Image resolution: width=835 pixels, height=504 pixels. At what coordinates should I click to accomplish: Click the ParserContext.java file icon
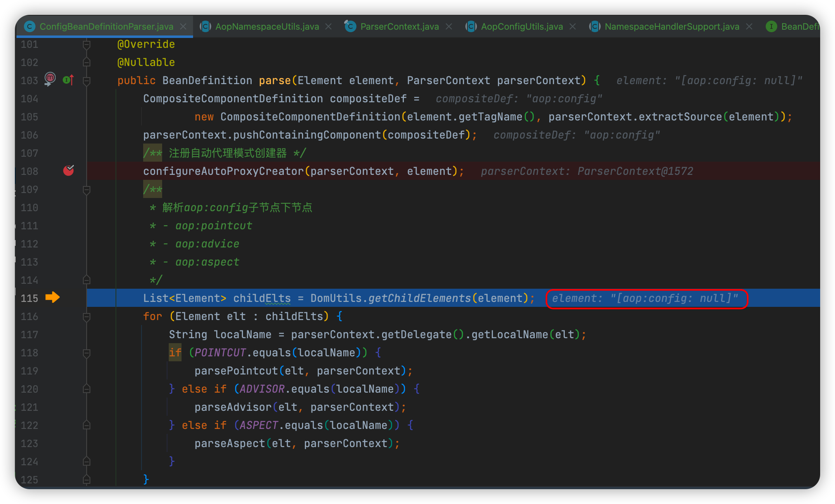click(350, 27)
